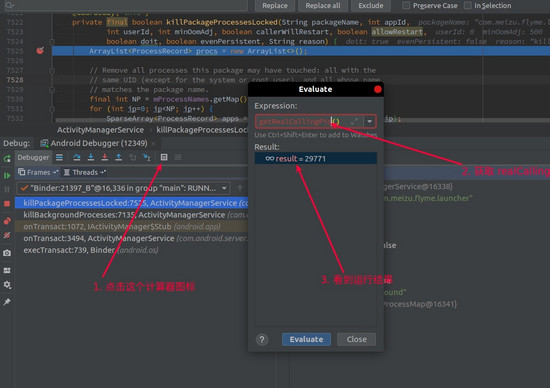The height and width of the screenshot is (388, 550).
Task: Click the Step Into arrow icon
Action: 91,157
